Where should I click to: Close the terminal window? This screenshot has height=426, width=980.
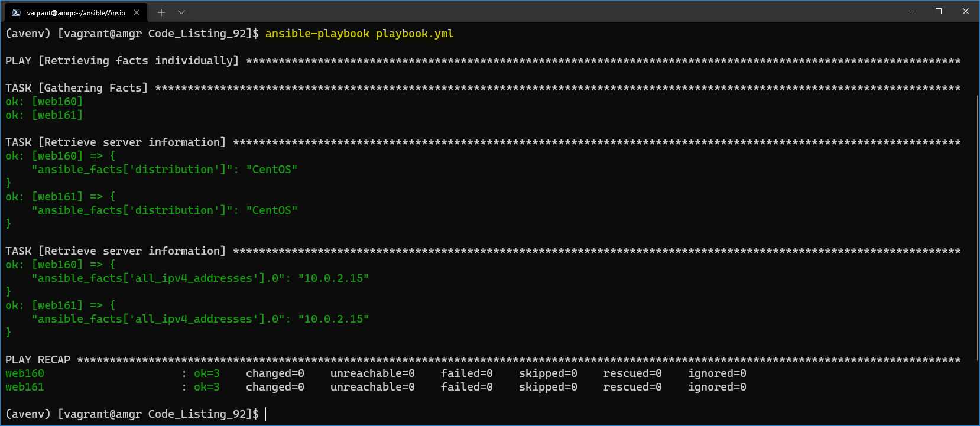pos(966,11)
